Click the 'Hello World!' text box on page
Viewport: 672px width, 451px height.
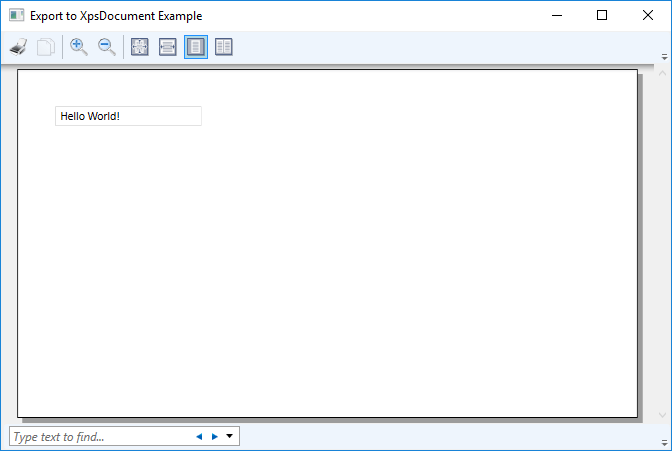click(x=128, y=116)
